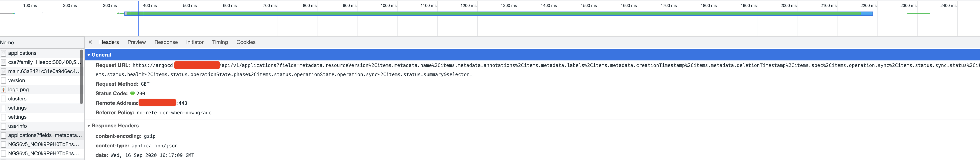Click the document icon beside userinfo
Viewport: 980px width, 160px height.
pyautogui.click(x=3, y=126)
